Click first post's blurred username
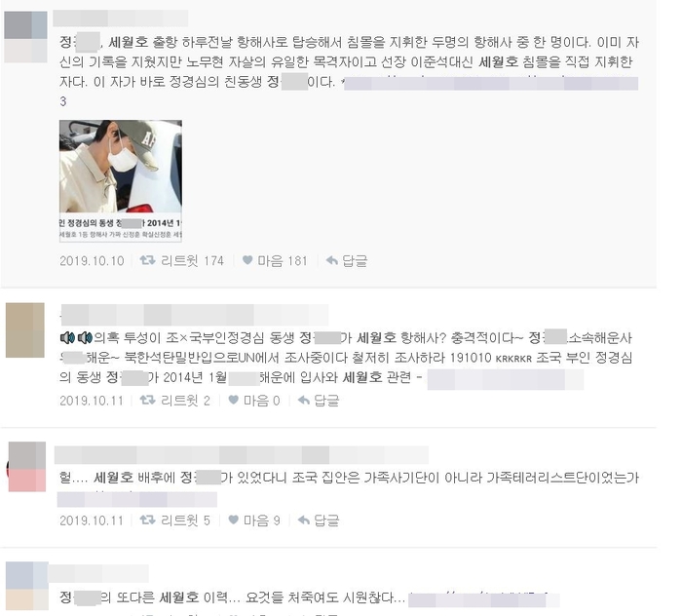This screenshot has width=682, height=616. 121,19
